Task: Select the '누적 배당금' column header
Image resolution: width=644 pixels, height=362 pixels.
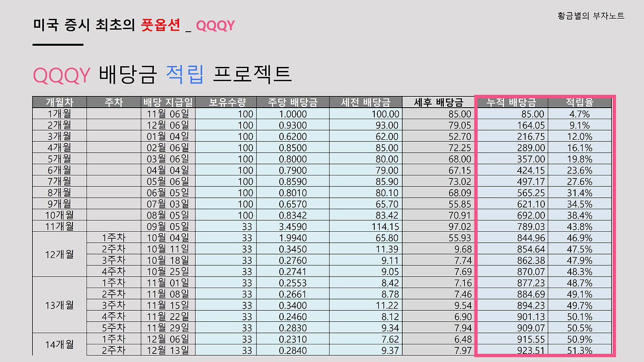Action: 512,102
